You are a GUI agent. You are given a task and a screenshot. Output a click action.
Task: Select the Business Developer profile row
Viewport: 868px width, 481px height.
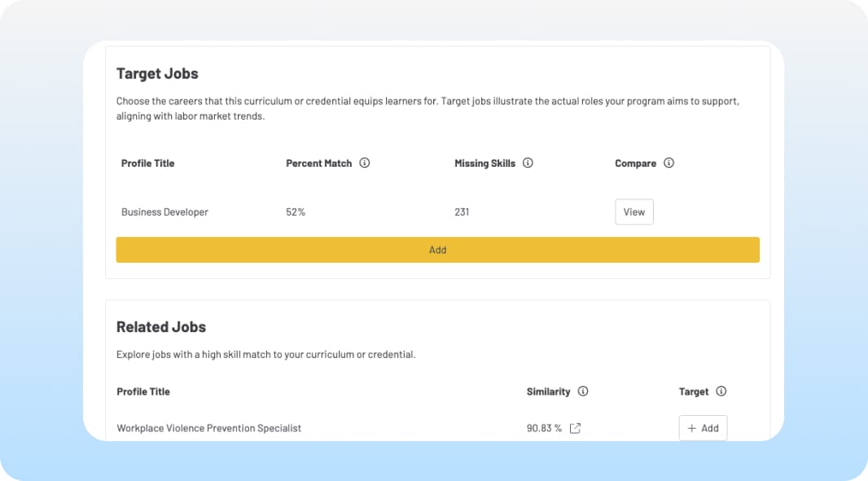coord(164,212)
